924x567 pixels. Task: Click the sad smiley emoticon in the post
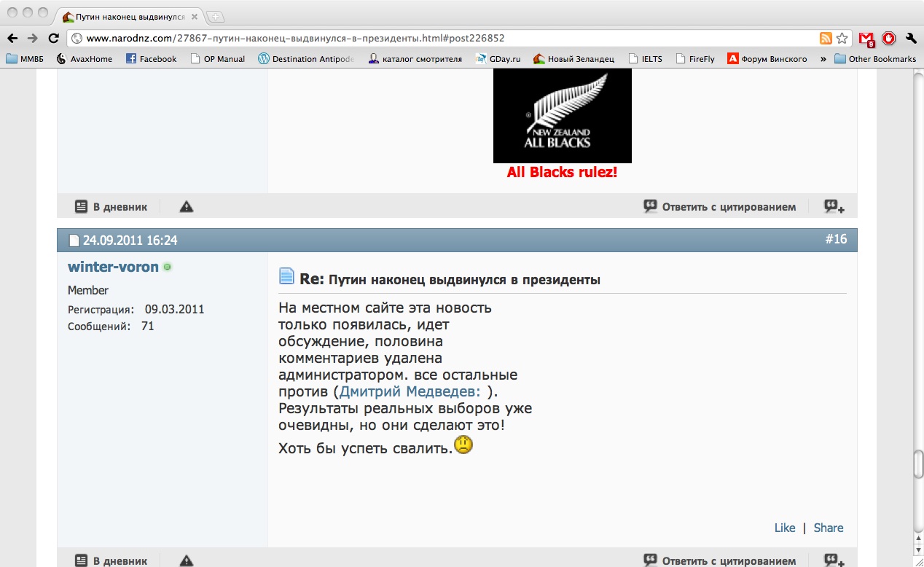463,444
